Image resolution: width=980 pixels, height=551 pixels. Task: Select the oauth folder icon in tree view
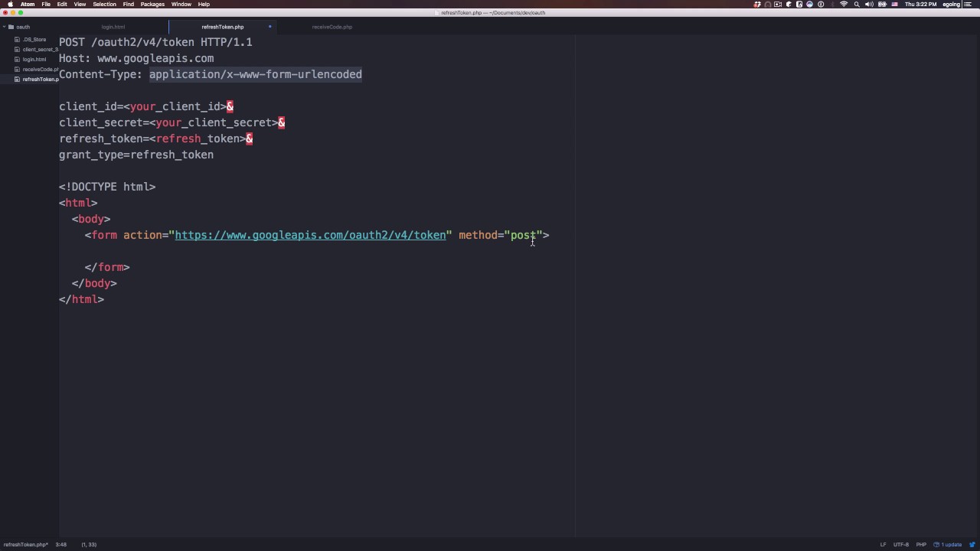pos(11,27)
